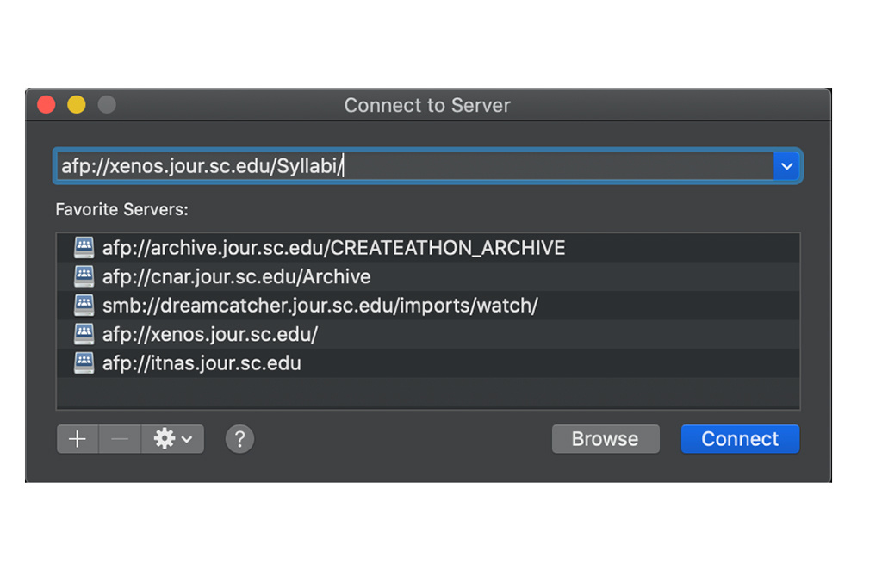Screen dimensions: 882x588
Task: Open the help question mark button
Action: [x=239, y=439]
